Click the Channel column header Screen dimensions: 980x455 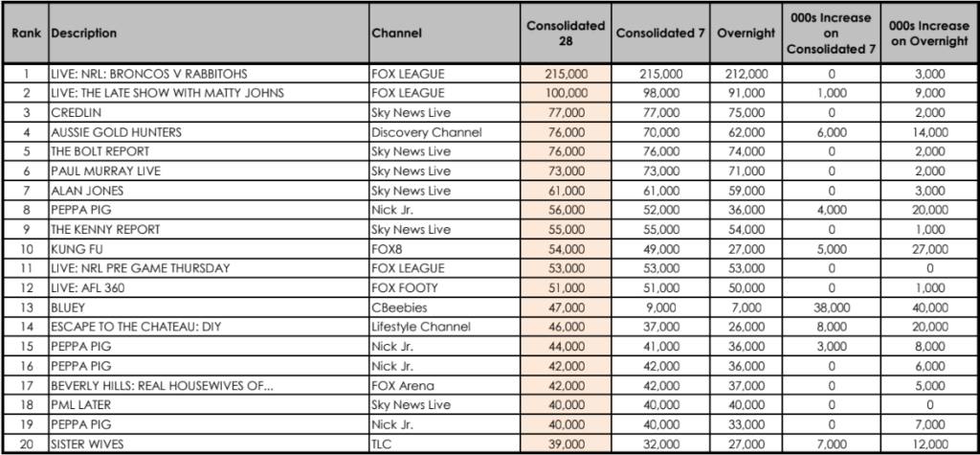click(x=444, y=34)
